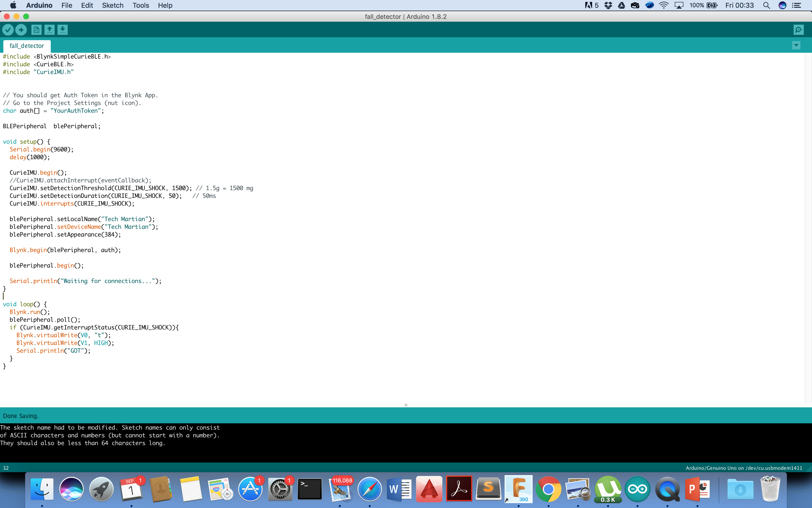Open Siri from the menu bar
This screenshot has height=508, width=812.
782,5
